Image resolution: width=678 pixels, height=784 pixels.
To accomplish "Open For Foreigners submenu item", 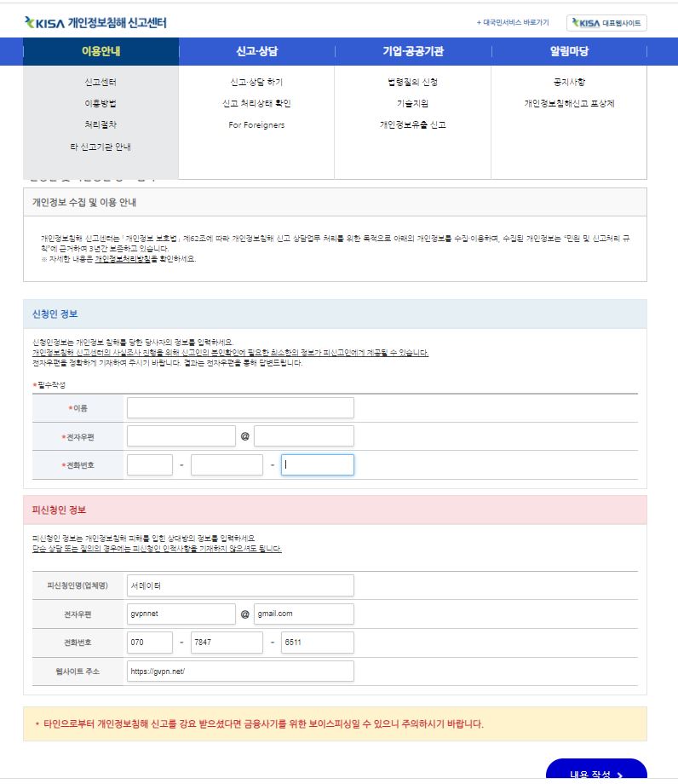I will (256, 125).
